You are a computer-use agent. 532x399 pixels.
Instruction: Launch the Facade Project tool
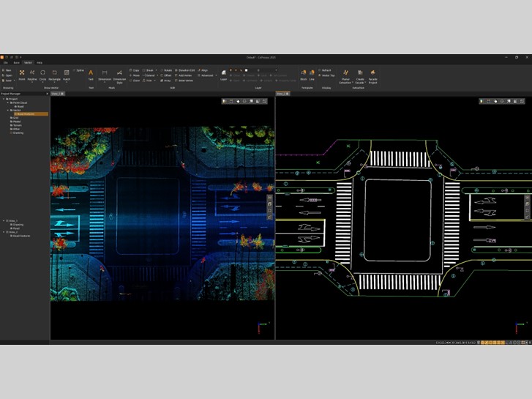pyautogui.click(x=373, y=76)
